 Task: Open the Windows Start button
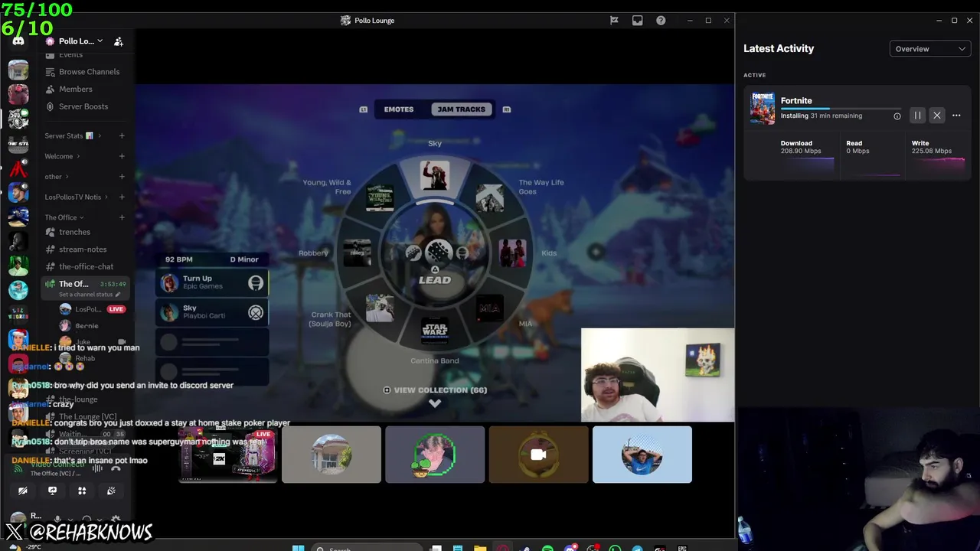pos(298,549)
